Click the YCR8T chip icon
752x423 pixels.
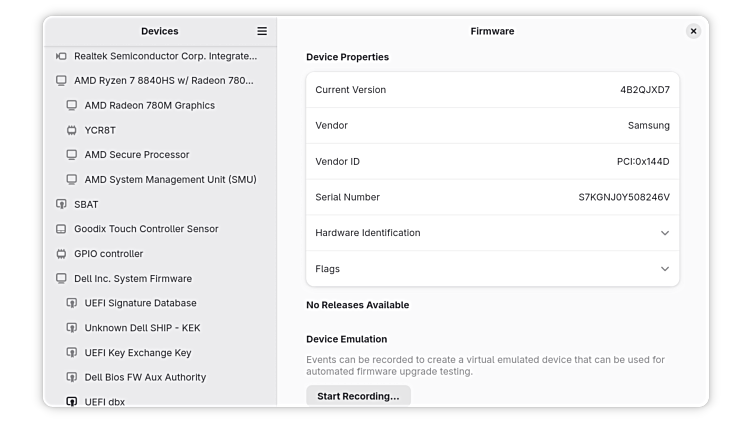tap(72, 130)
